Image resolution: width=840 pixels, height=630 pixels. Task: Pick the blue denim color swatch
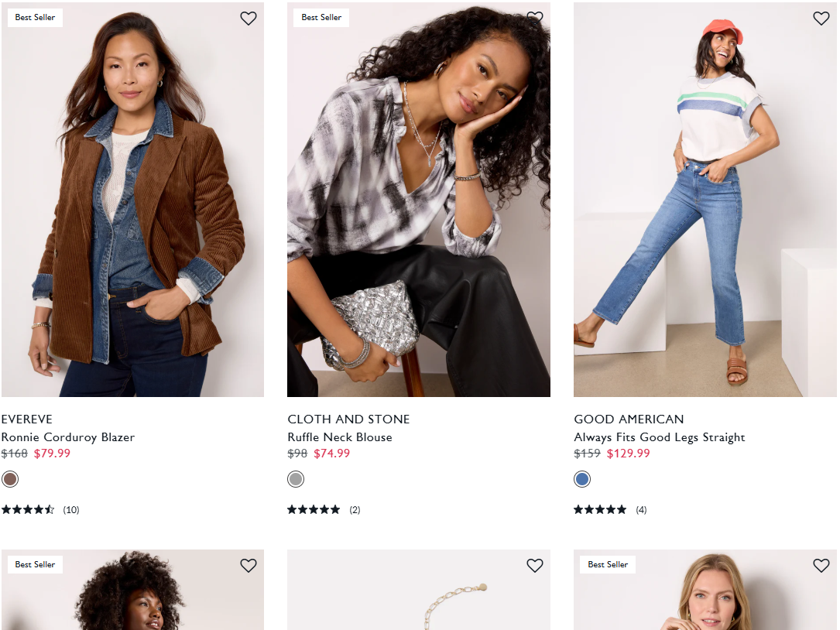[582, 479]
